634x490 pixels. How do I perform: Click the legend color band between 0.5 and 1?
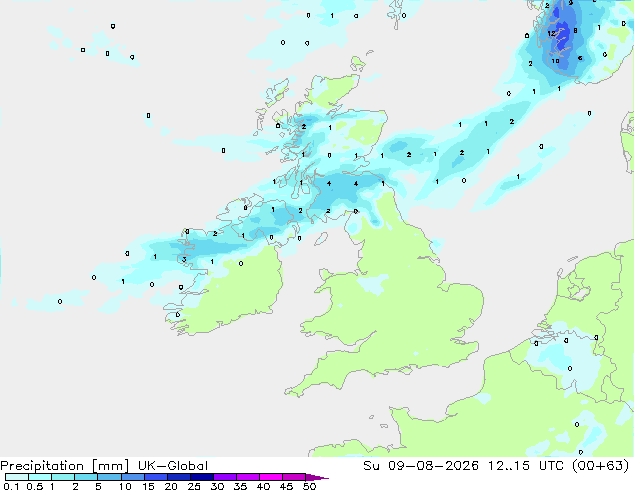[40, 477]
